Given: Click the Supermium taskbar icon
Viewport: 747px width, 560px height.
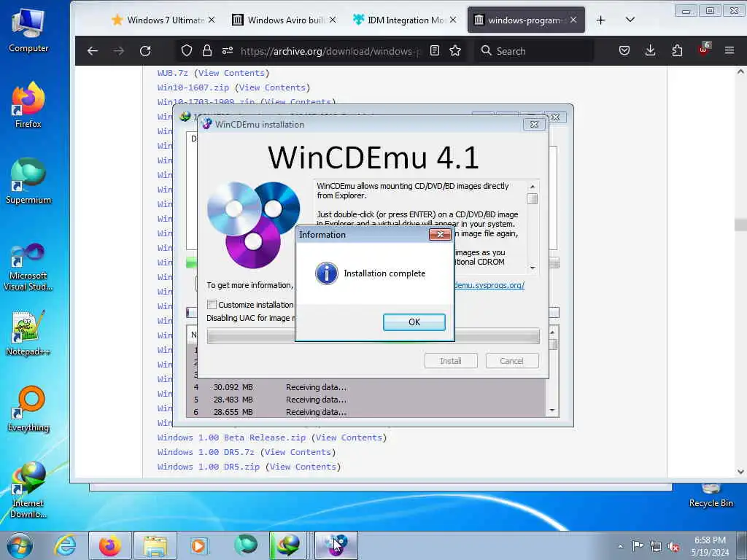Looking at the screenshot, I should coord(245,545).
